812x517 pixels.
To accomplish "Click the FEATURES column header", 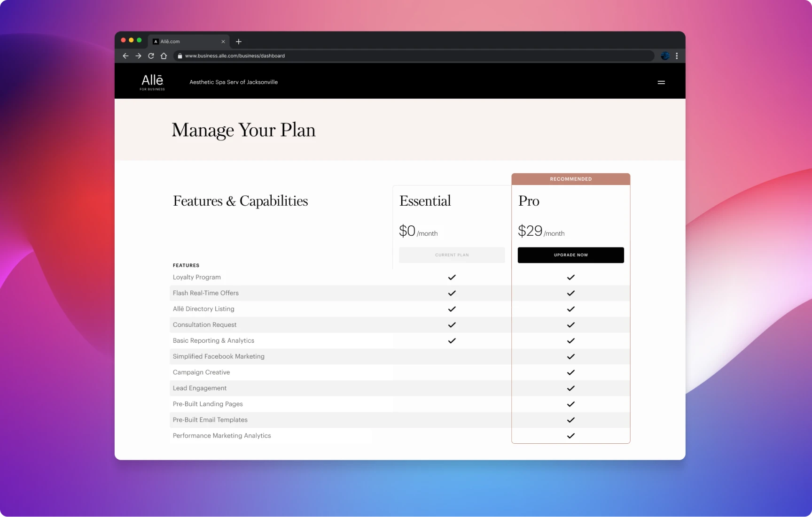I will tap(186, 265).
